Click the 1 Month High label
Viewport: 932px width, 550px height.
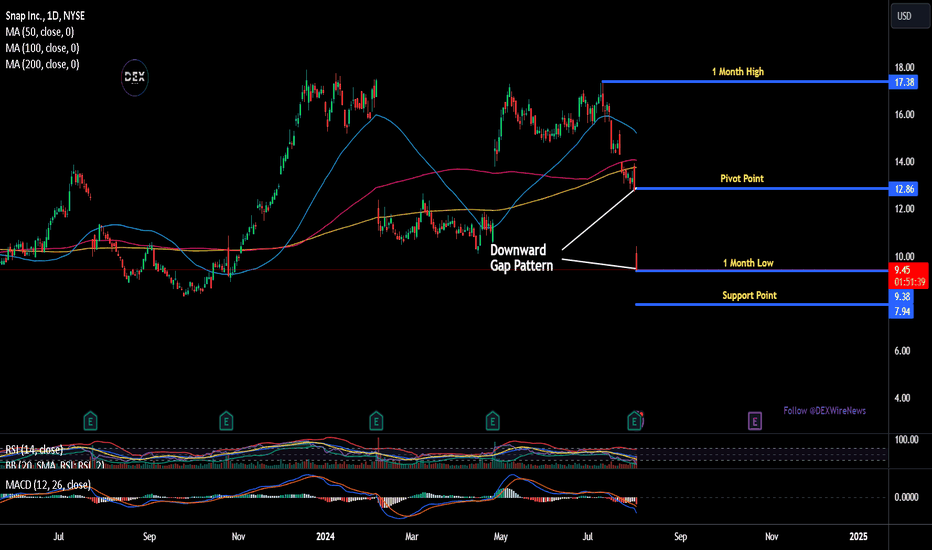tap(738, 72)
